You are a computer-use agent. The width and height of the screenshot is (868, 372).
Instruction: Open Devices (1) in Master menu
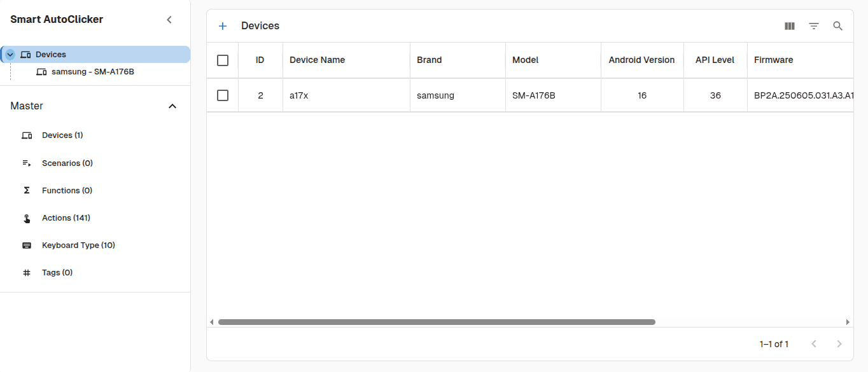[x=62, y=135]
